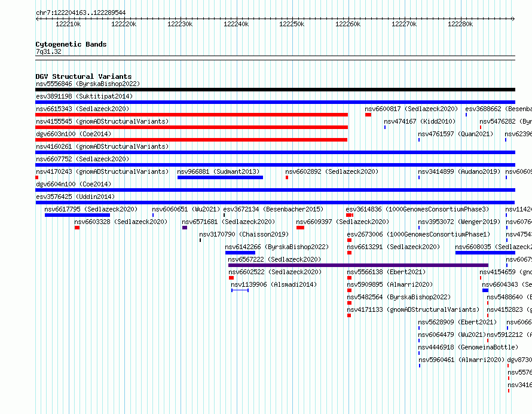This screenshot has width=532, height=414.
Task: Open the nsv6607752 (Sedlazeck2020) label
Action: [x=82, y=159]
